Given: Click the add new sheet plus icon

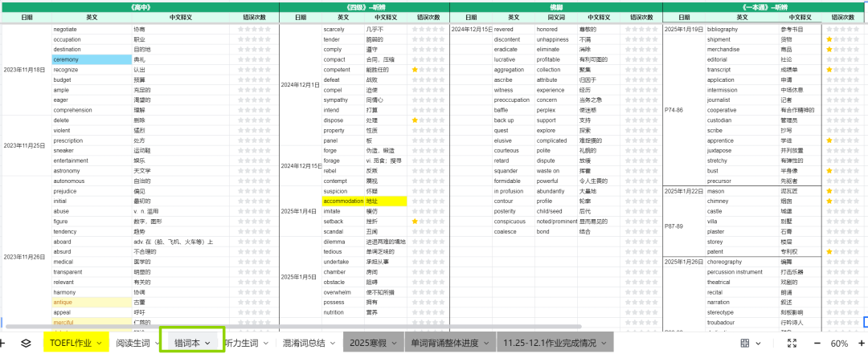Looking at the screenshot, I should tap(3, 343).
